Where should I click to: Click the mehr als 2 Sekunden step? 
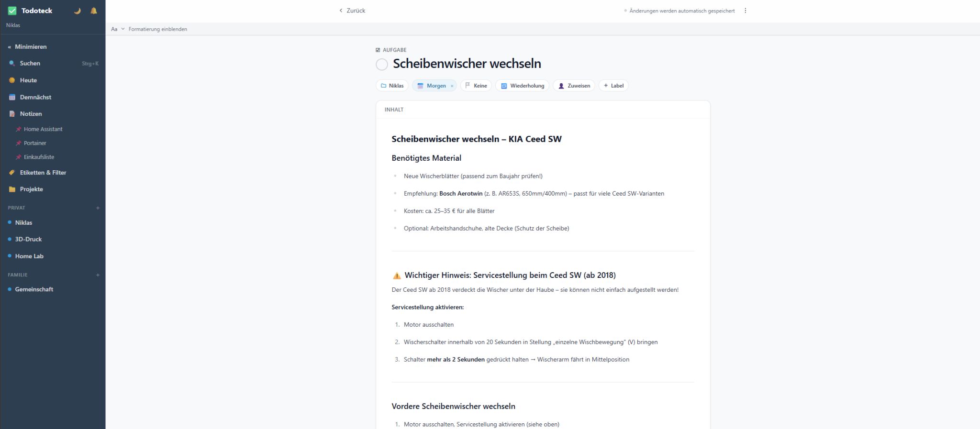(516, 360)
